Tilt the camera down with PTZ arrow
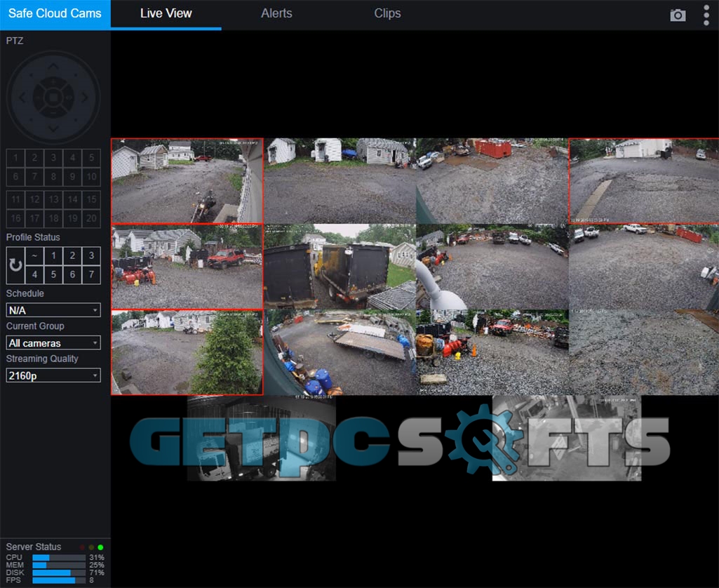Screen dimensions: 719x588 [53, 129]
